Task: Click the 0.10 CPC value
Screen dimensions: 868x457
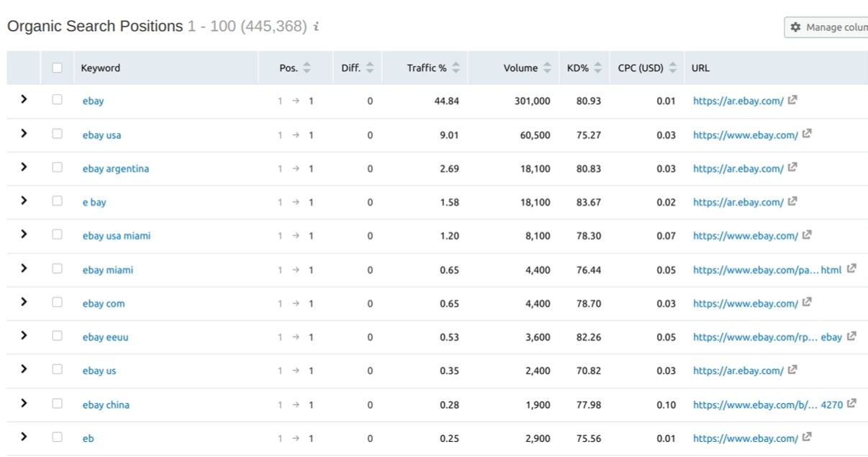Action: pyautogui.click(x=666, y=405)
